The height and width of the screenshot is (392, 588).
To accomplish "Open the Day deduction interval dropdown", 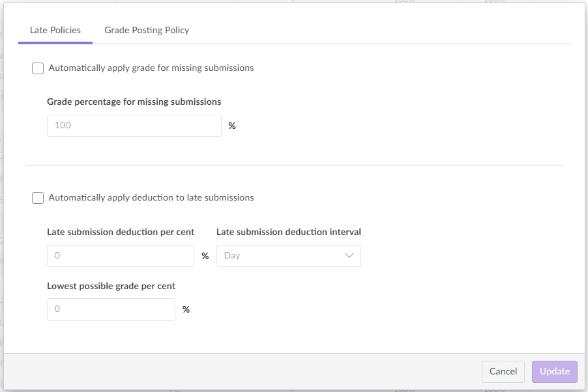I will point(282,256).
